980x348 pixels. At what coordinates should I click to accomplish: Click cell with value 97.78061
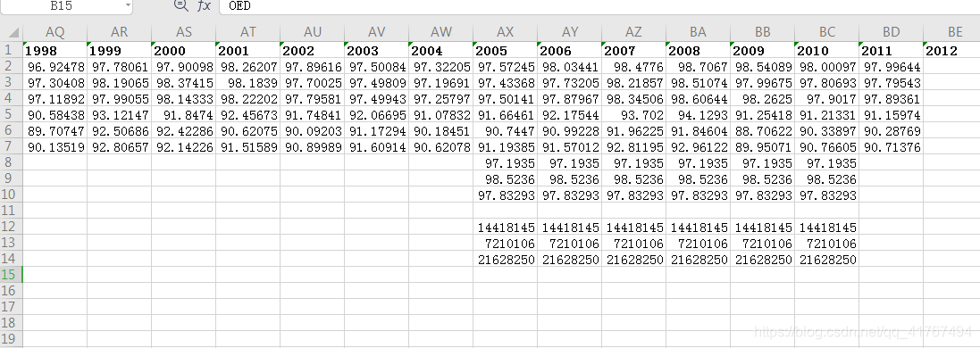click(120, 66)
